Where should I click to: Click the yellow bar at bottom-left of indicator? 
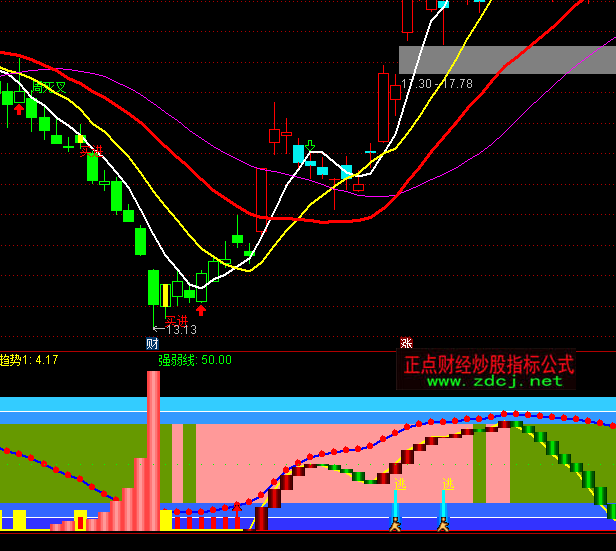coord(19,519)
